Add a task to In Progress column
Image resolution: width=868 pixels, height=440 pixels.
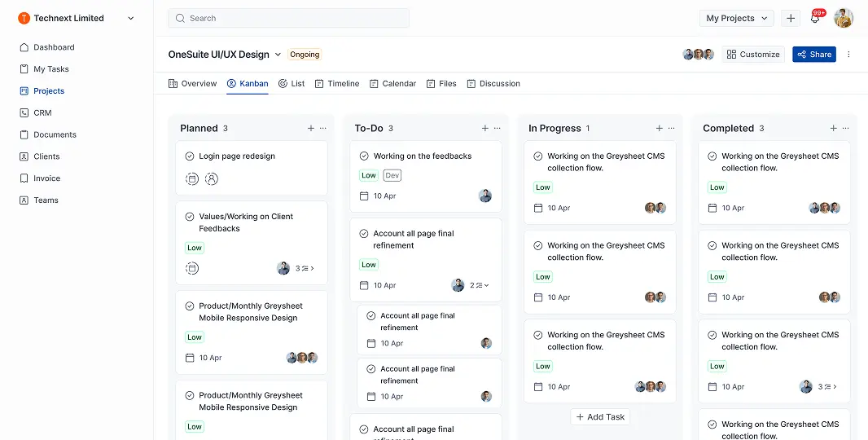(x=660, y=128)
